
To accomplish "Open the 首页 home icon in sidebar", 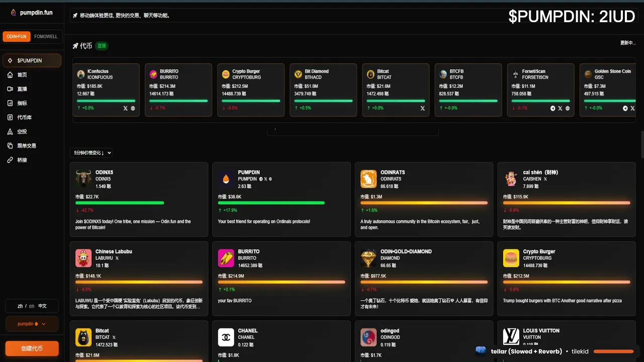I will tap(10, 75).
